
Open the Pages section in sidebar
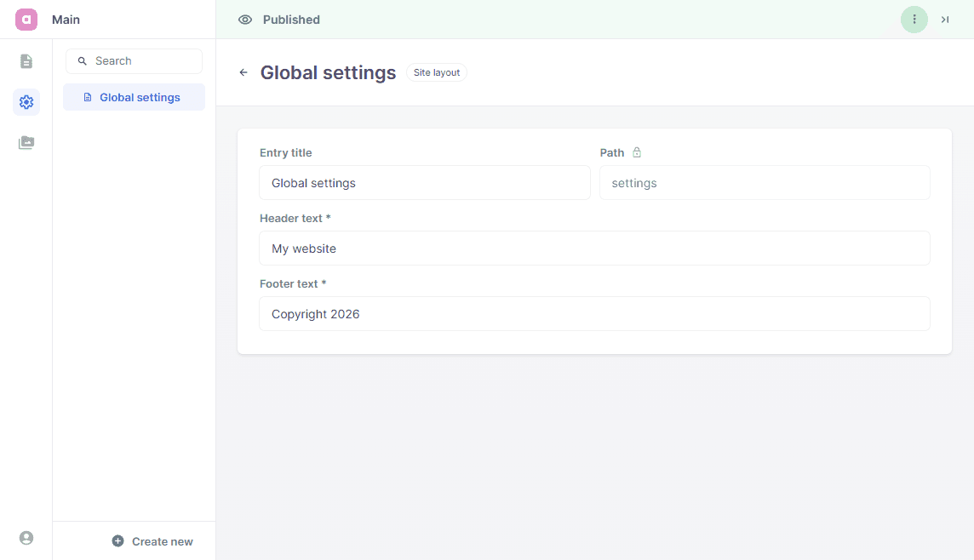[x=26, y=61]
